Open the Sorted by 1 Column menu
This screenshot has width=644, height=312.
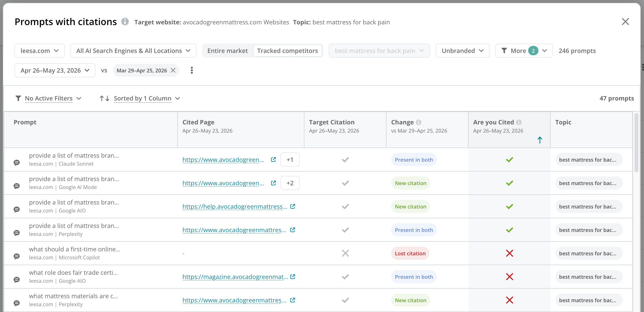click(147, 98)
